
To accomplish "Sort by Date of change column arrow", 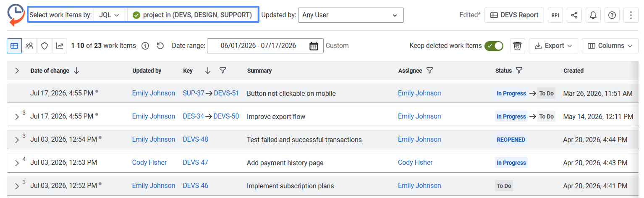I will click(76, 71).
